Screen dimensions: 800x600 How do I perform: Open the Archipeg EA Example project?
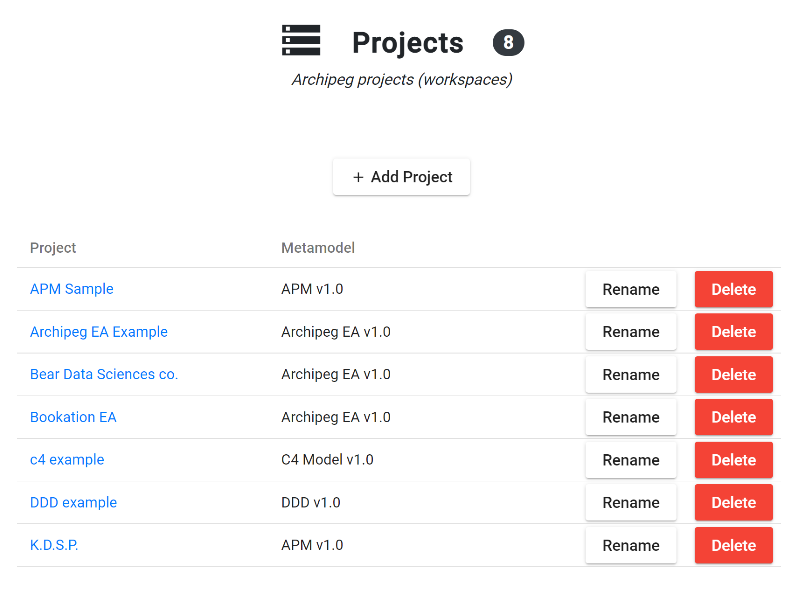click(x=99, y=332)
